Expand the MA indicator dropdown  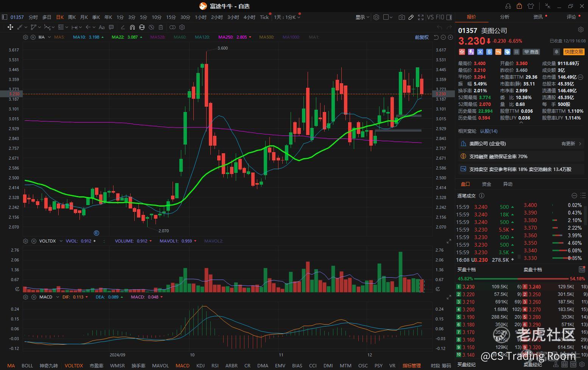49,37
